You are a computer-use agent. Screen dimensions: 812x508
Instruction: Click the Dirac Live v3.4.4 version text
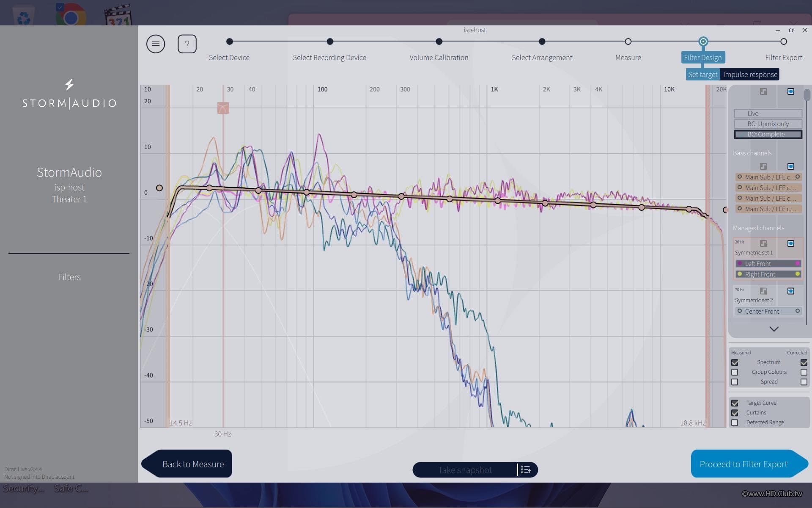[x=23, y=469]
